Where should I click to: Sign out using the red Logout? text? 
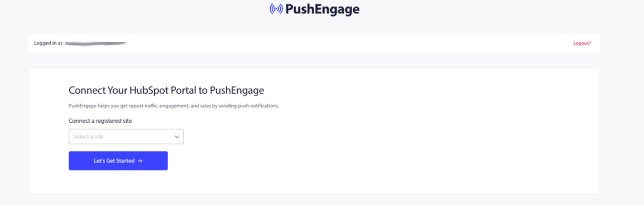(x=582, y=43)
